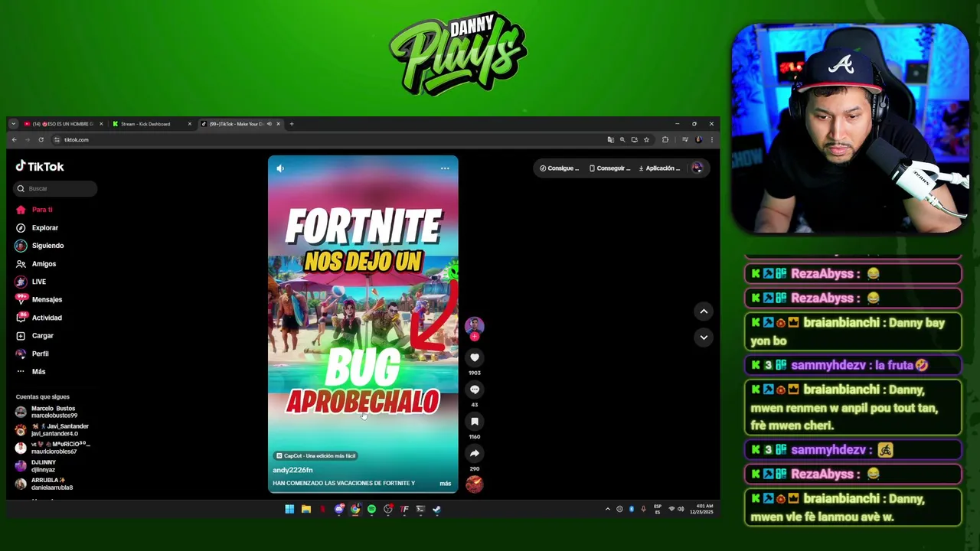Click the TikTok logo
The height and width of the screenshot is (551, 980).
click(40, 166)
